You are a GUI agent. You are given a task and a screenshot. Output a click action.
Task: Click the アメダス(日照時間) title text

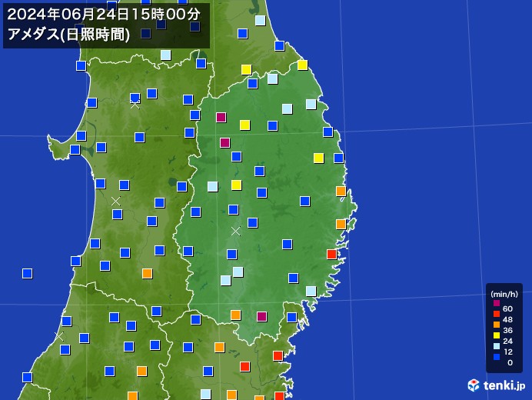coord(68,35)
